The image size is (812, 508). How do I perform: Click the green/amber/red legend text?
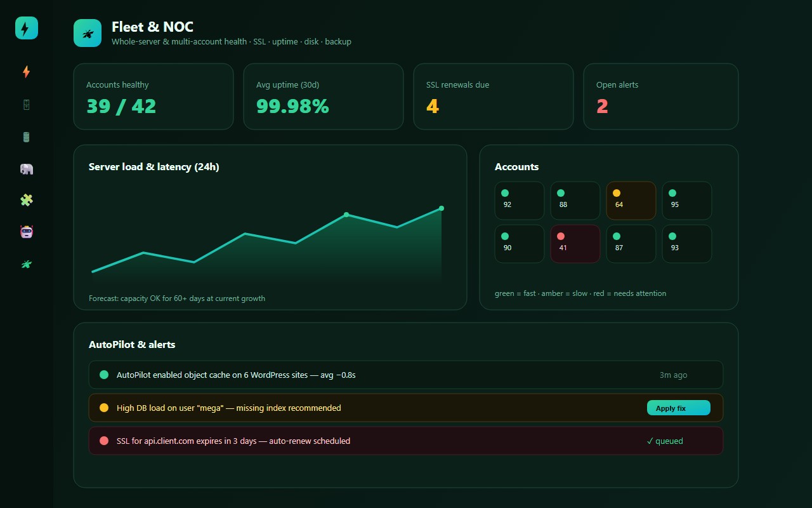(580, 293)
